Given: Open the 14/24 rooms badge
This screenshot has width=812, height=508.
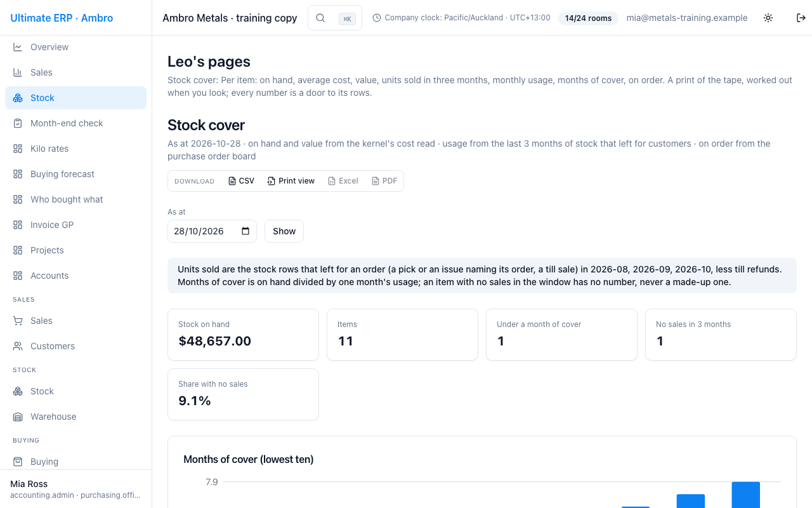Looking at the screenshot, I should click(x=588, y=18).
